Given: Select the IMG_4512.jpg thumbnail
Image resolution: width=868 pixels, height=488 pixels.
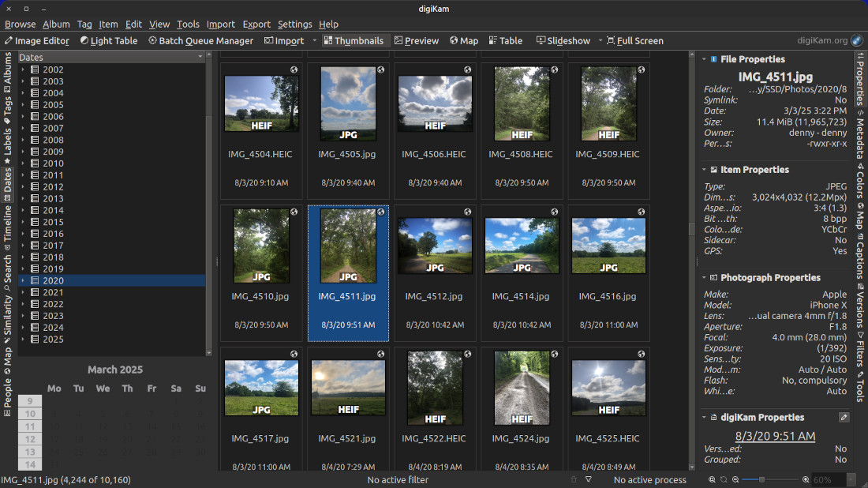Looking at the screenshot, I should pyautogui.click(x=435, y=246).
